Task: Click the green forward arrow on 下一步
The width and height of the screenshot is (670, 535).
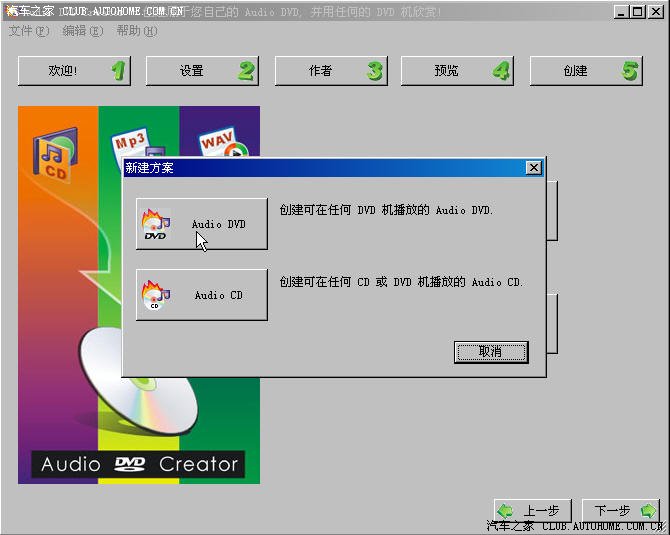Action: 648,511
